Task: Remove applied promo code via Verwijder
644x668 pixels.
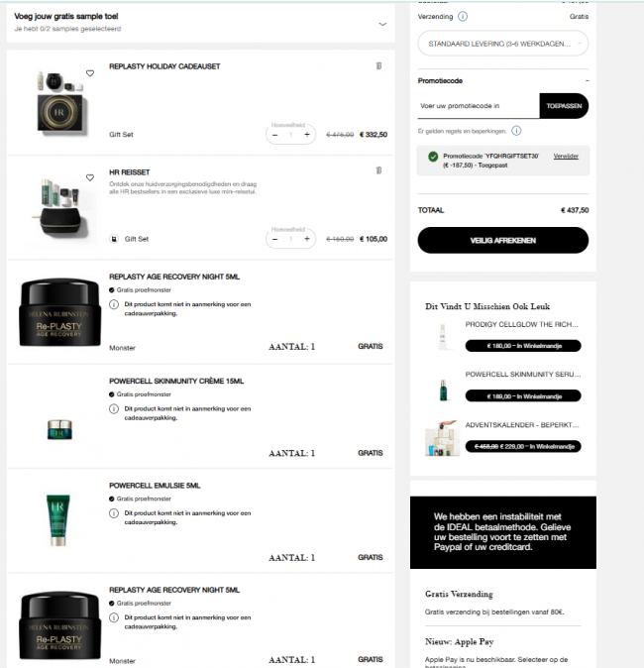Action: (x=566, y=156)
